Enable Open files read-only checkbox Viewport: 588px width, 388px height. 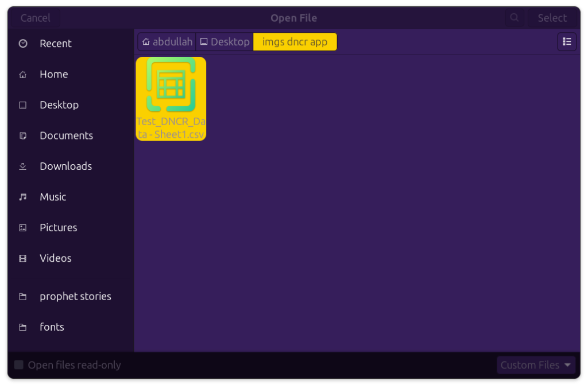tap(19, 365)
